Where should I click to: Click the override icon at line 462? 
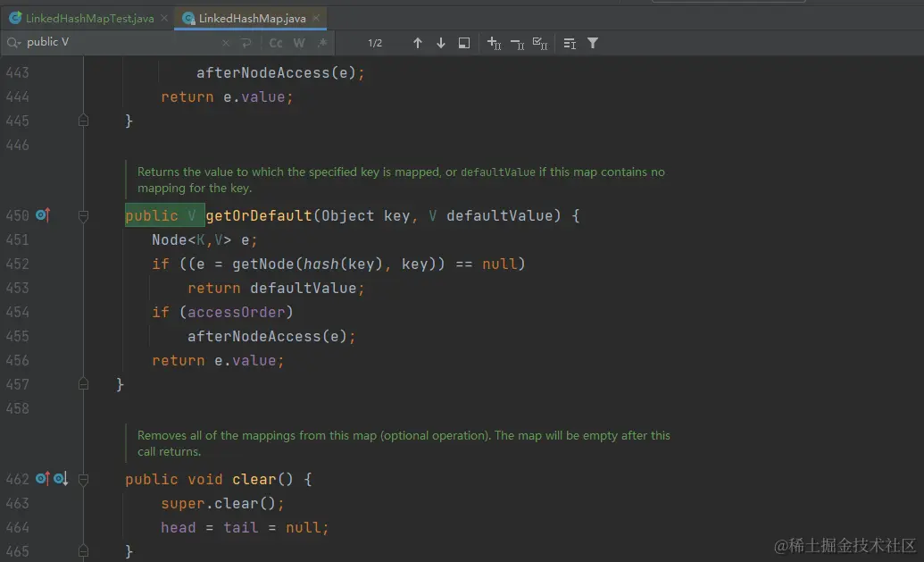(x=43, y=479)
